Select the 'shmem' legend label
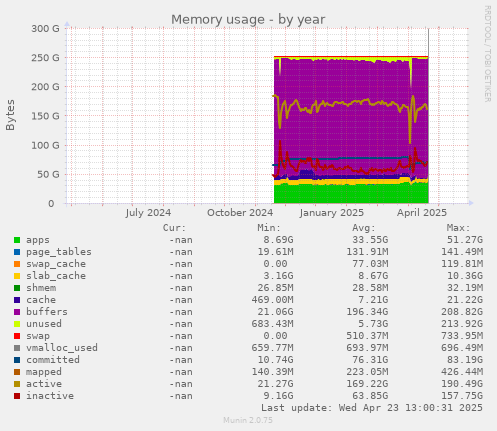The image size is (497, 431). (41, 288)
